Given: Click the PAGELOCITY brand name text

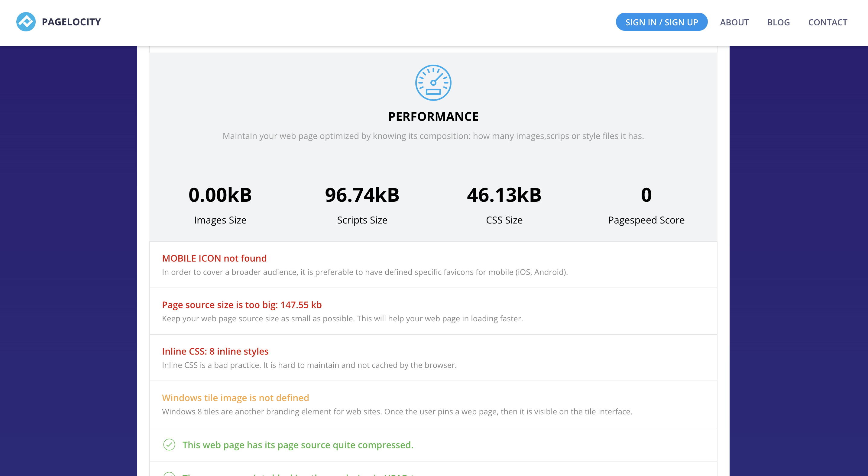Looking at the screenshot, I should (71, 22).
